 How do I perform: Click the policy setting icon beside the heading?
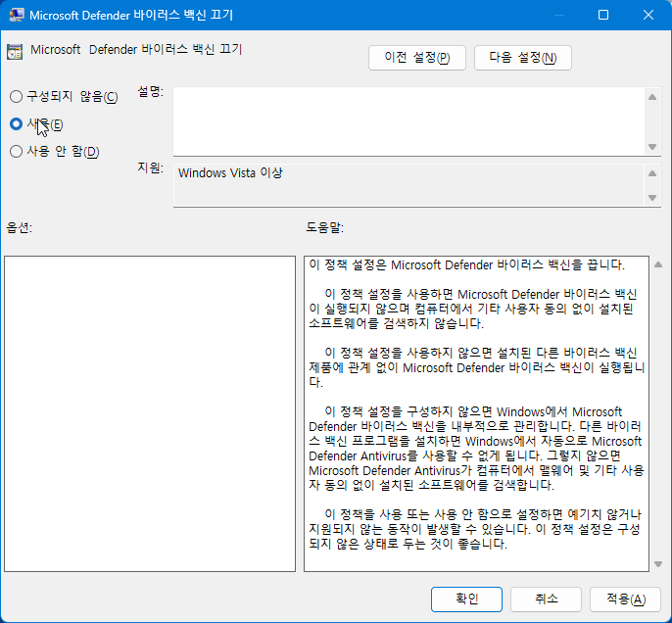[x=15, y=51]
